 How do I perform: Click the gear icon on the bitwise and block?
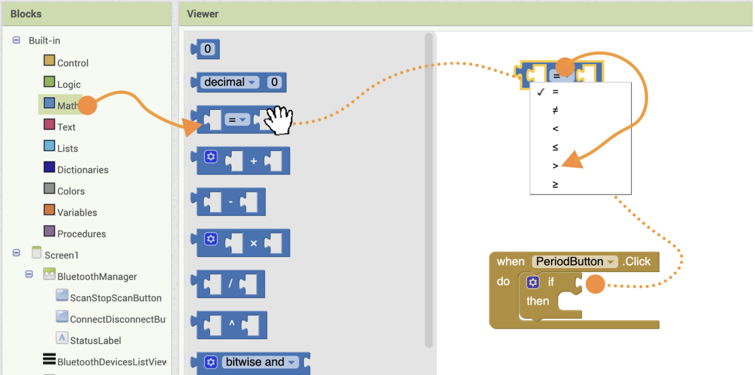(211, 362)
